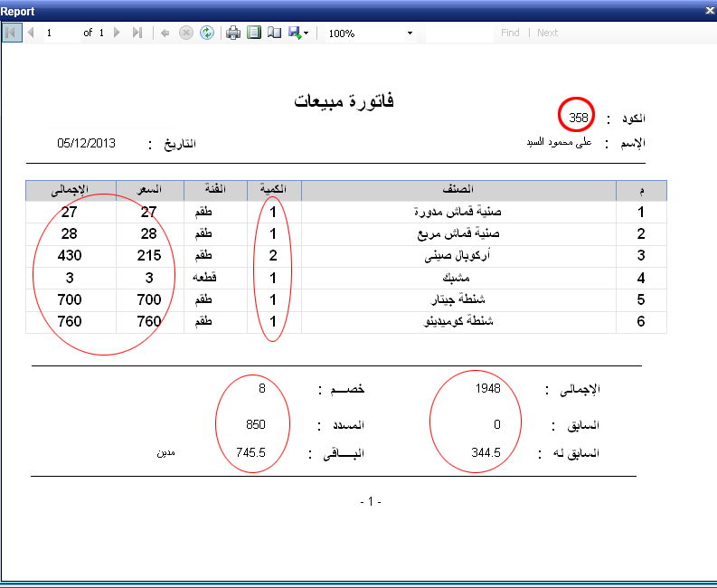Image resolution: width=717 pixels, height=588 pixels.
Task: Click the Find link
Action: 510,33
